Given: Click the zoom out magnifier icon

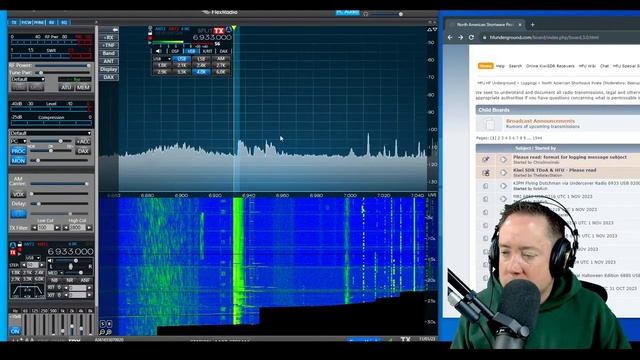Looking at the screenshot, I should 102,333.
